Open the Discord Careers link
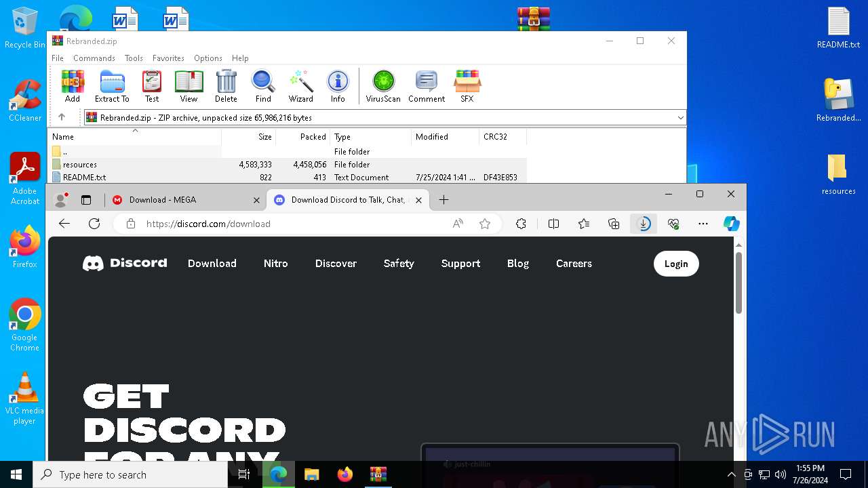 (x=574, y=264)
